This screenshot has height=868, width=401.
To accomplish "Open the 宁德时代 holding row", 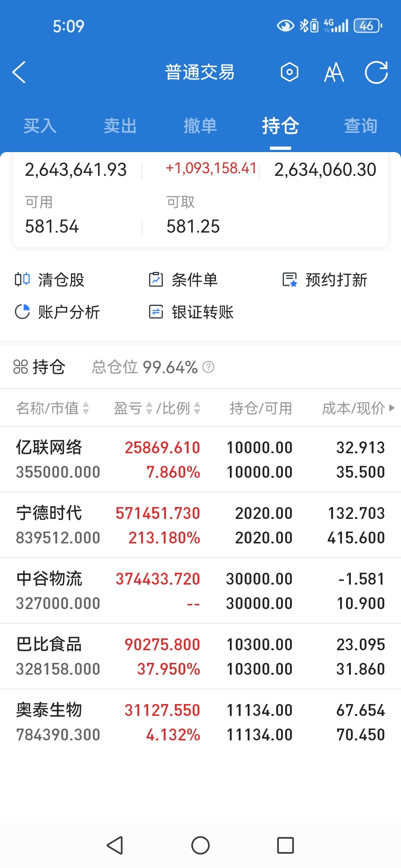I will (200, 525).
